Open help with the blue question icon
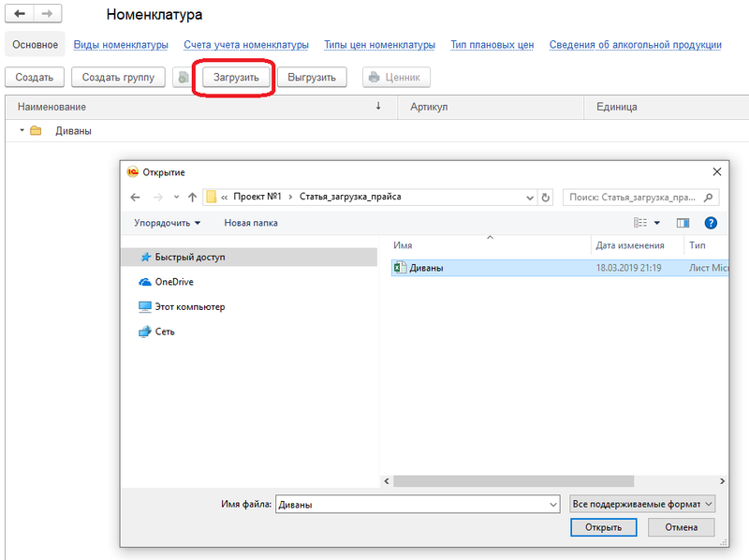The width and height of the screenshot is (749, 560). (x=711, y=223)
